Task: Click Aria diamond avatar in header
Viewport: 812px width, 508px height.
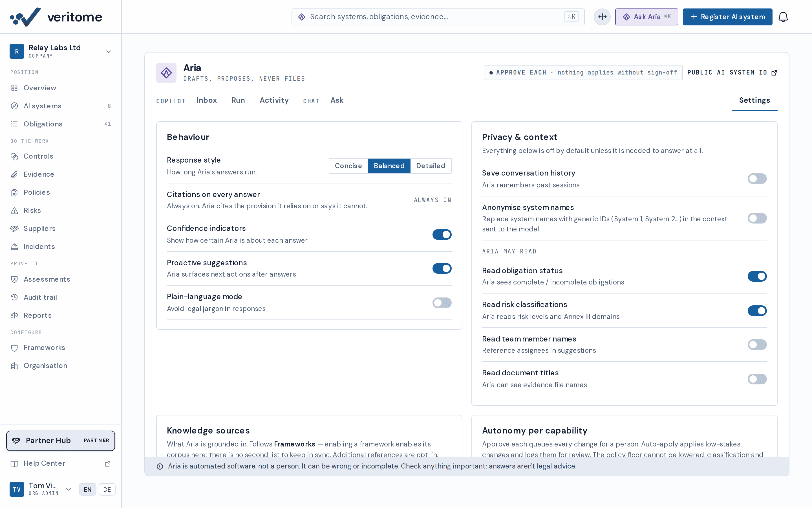Action: coord(166,73)
